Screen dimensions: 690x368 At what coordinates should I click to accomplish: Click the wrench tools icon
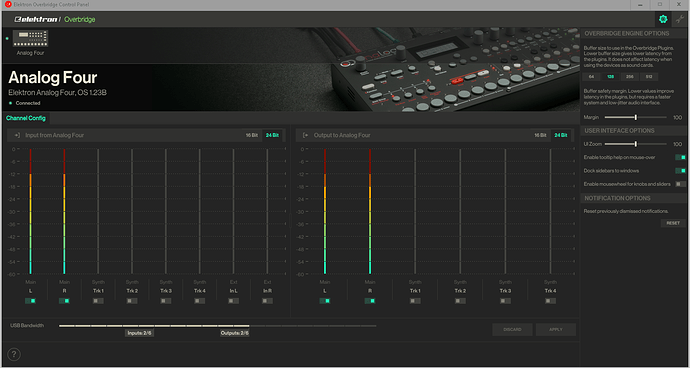tap(680, 19)
